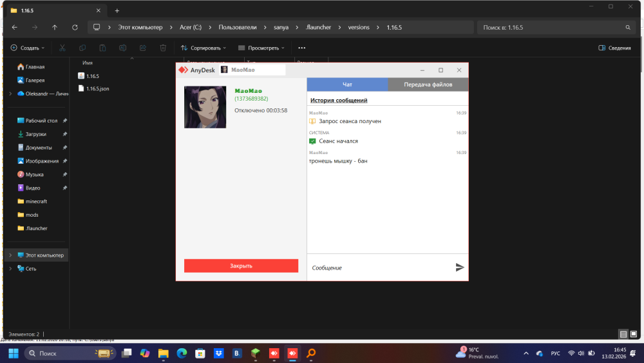Open the Просмотреть view dropdown

[261, 48]
